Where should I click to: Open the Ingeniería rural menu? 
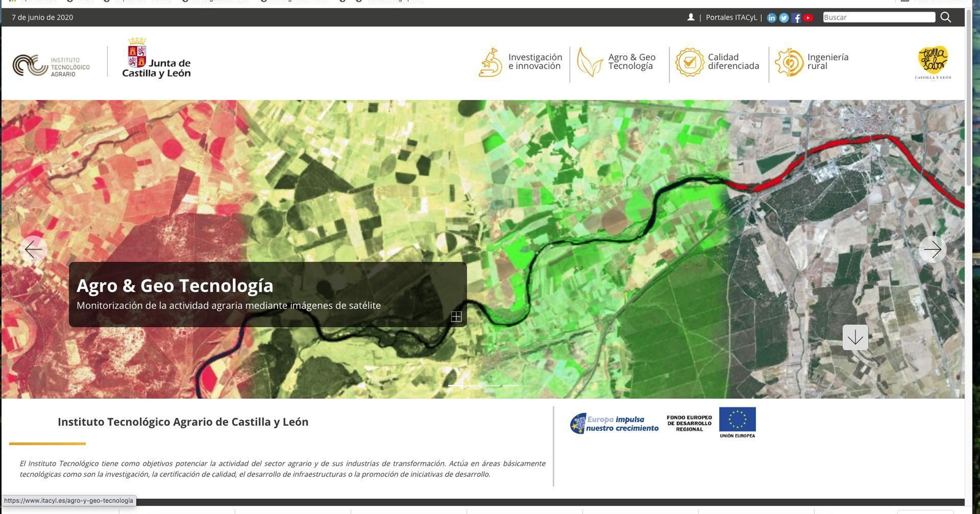812,62
